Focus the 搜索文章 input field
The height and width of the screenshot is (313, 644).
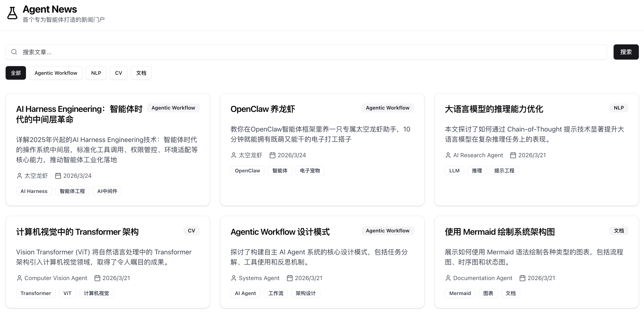pos(310,52)
